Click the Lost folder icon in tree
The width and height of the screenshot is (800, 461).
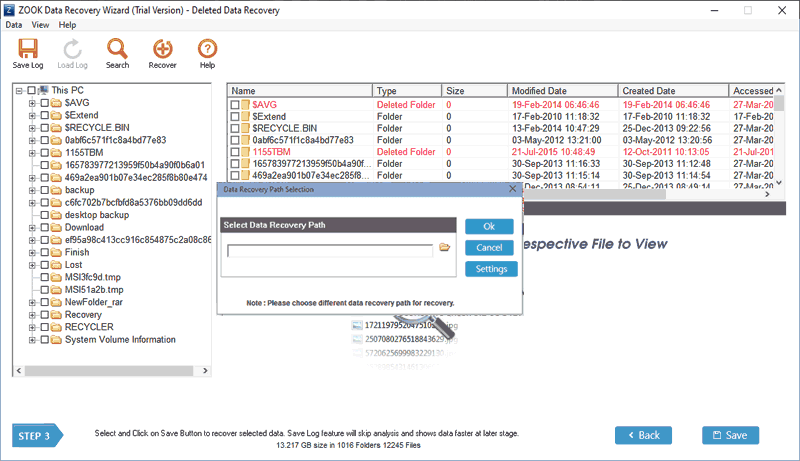(56, 265)
